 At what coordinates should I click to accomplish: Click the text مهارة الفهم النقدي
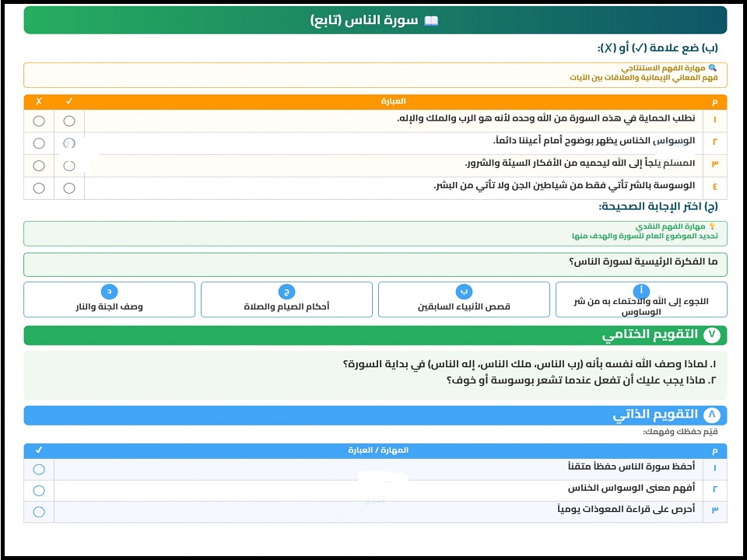click(670, 226)
